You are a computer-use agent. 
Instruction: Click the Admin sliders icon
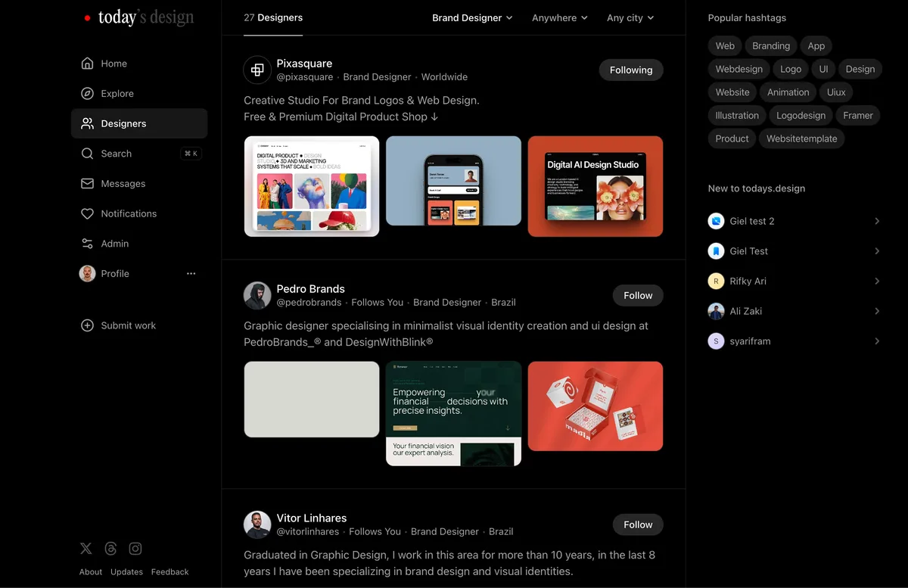(88, 244)
